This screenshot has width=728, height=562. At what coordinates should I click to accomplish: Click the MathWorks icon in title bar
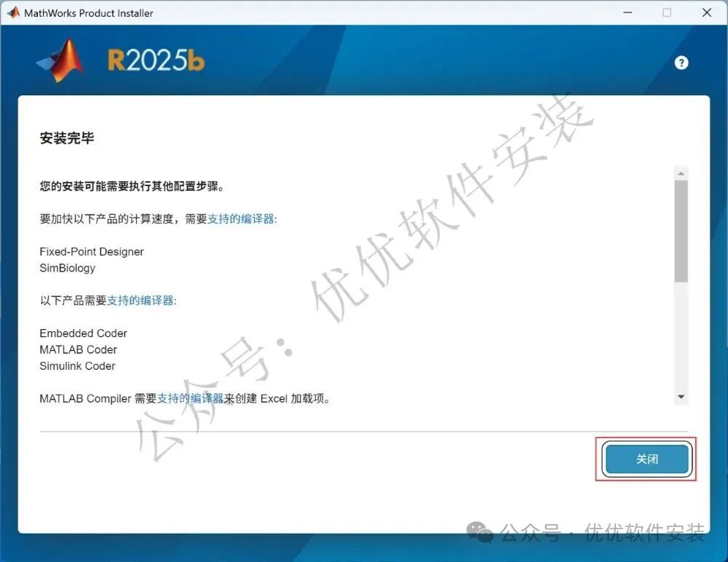pyautogui.click(x=13, y=12)
